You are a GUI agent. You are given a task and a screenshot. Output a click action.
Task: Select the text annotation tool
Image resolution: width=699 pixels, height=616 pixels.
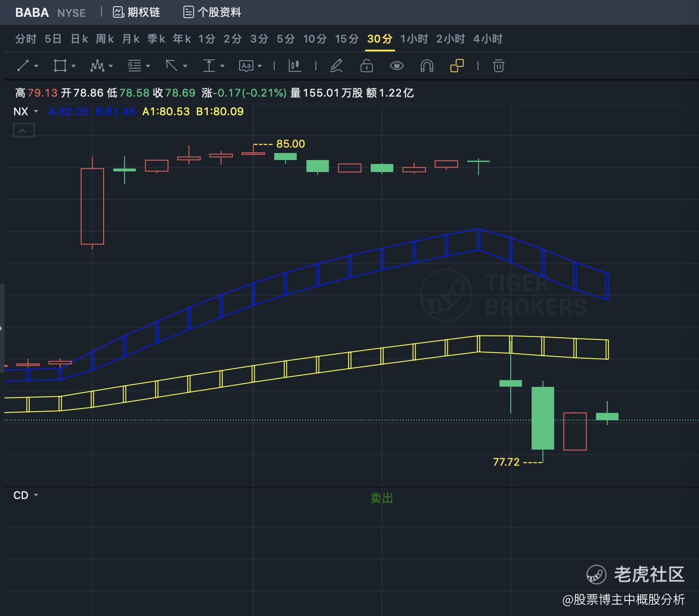(246, 66)
